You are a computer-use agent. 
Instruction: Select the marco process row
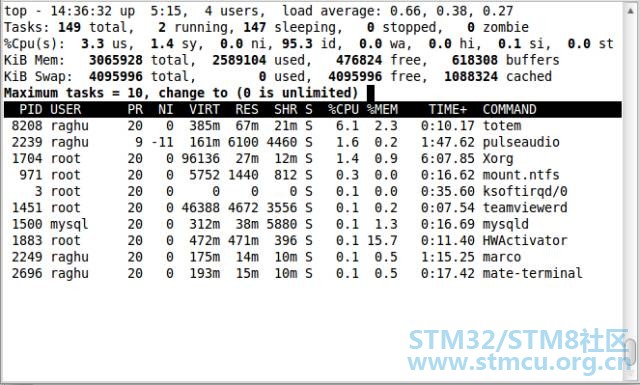coord(313,257)
